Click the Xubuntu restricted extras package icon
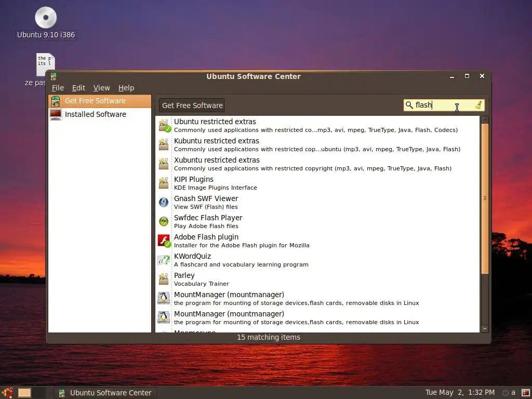The image size is (532, 399). pos(164,164)
